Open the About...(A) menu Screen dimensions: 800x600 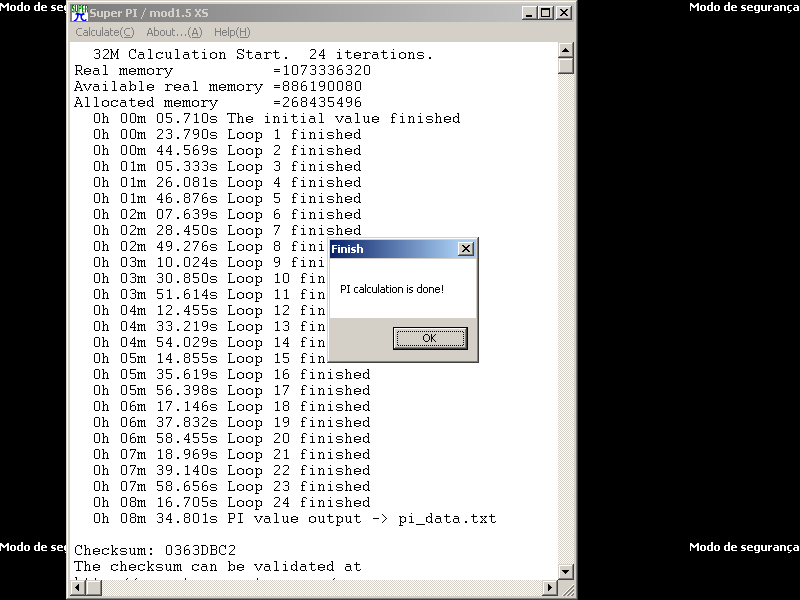(x=174, y=32)
